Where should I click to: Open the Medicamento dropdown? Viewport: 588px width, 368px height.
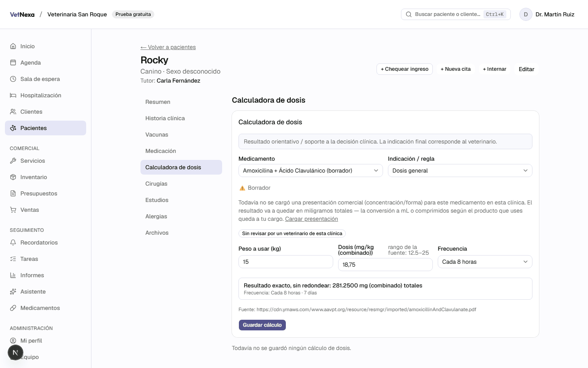click(311, 171)
